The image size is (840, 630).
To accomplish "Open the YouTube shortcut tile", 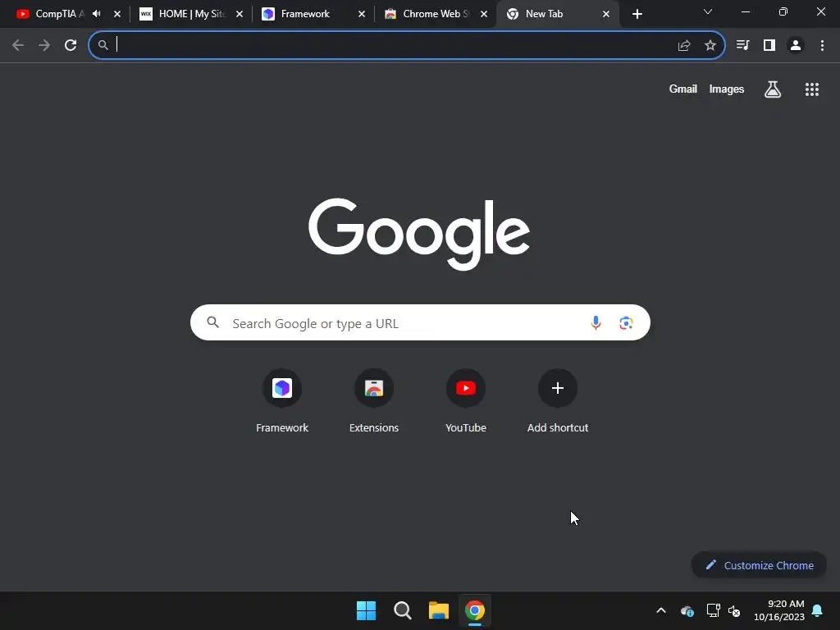I will point(466,401).
